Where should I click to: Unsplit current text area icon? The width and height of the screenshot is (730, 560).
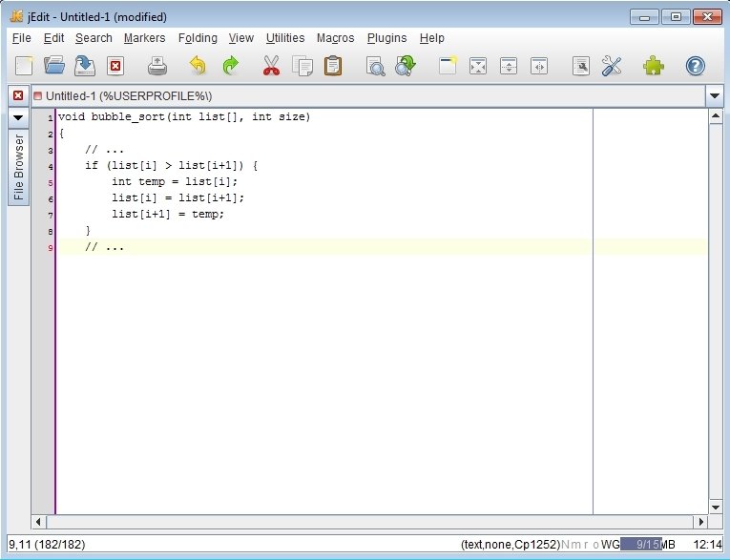(478, 66)
